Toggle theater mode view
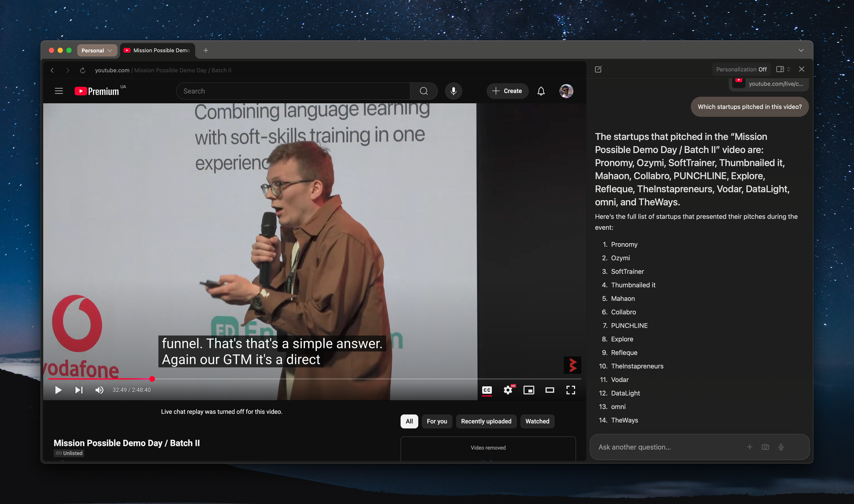854x504 pixels. pos(550,390)
